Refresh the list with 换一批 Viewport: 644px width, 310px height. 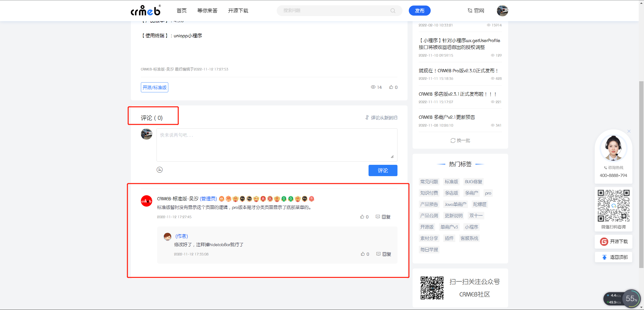coord(460,140)
